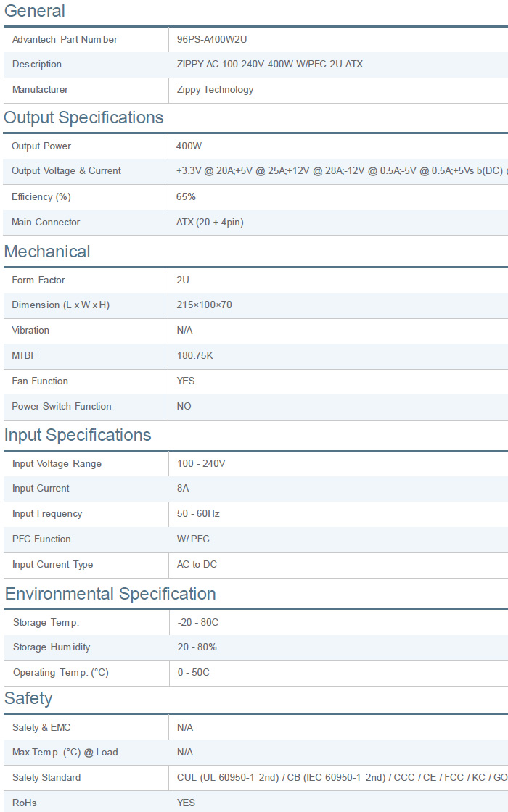The image size is (508, 812).
Task: Click the Mechanical section heading
Action: tap(47, 252)
